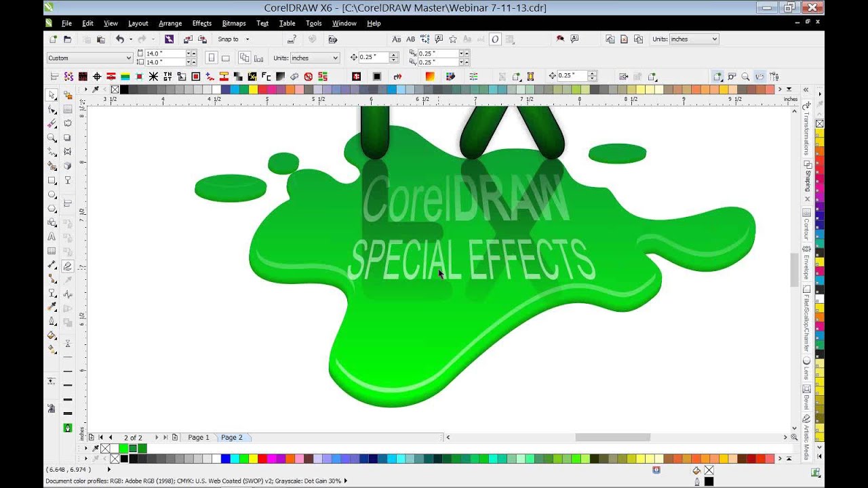Click the Undo arrow icon
This screenshot has height=488, width=868.
[120, 39]
